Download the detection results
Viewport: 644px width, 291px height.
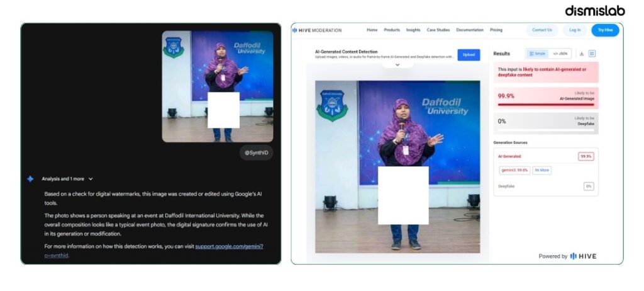[x=582, y=54]
